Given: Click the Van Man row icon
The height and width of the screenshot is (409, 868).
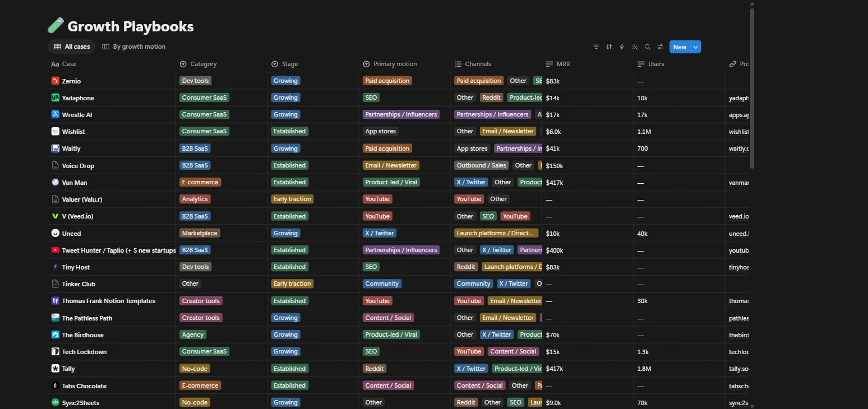Looking at the screenshot, I should (55, 182).
